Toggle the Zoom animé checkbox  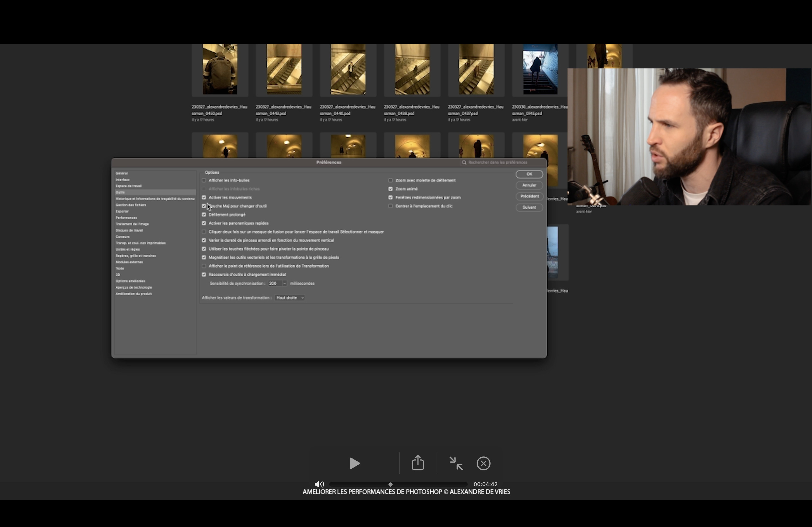pos(390,189)
